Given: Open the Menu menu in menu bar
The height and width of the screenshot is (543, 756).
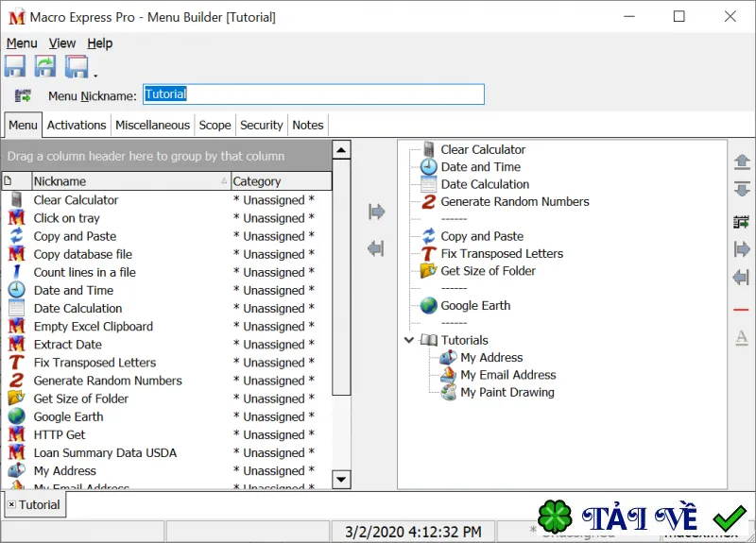Looking at the screenshot, I should point(22,43).
